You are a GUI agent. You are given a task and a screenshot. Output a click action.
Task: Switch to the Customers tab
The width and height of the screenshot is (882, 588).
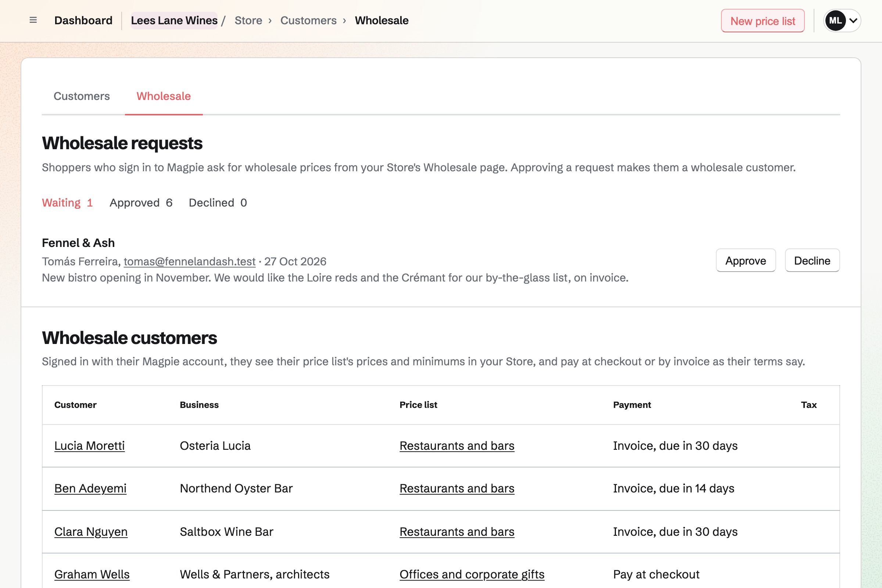82,96
